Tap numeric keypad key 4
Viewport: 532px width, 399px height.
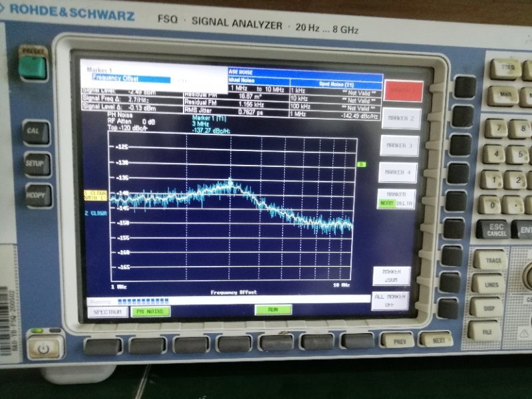tap(494, 154)
